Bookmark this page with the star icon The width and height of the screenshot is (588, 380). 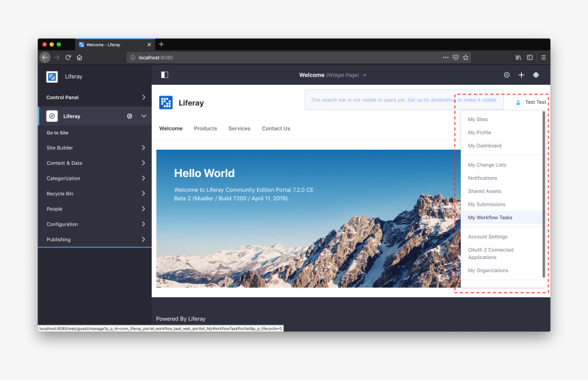(x=466, y=57)
